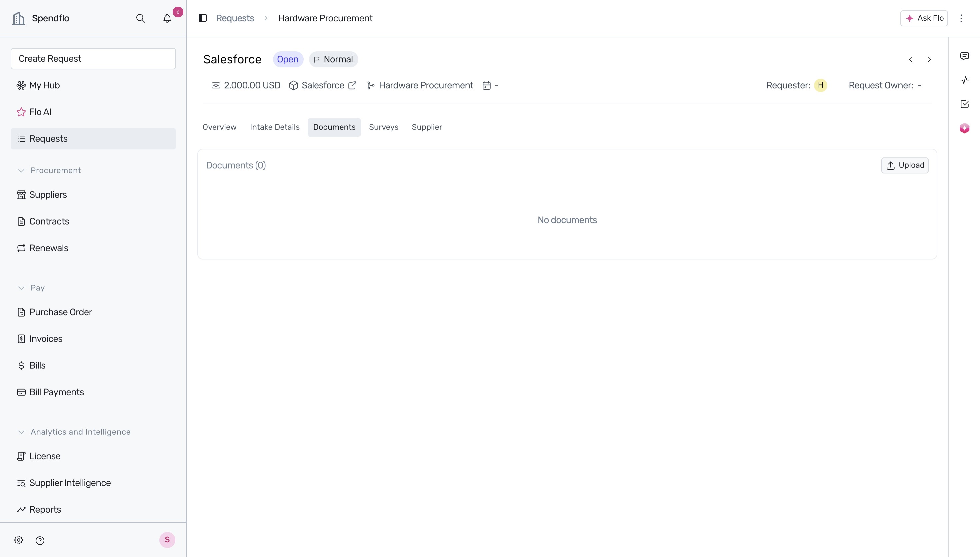Open activity pulse icon

(x=964, y=80)
